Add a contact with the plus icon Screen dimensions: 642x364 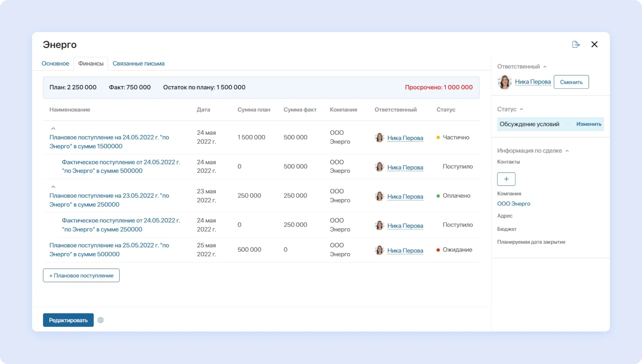(x=506, y=179)
